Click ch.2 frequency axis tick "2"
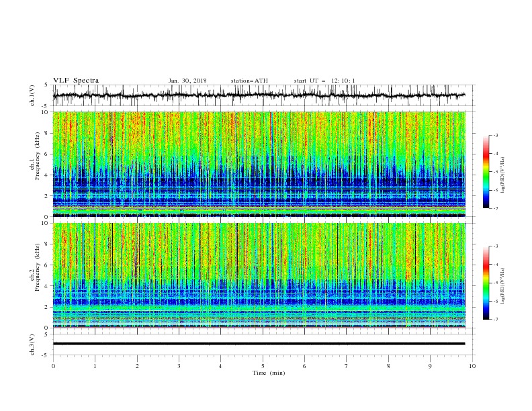The image size is (532, 411). coord(46,307)
